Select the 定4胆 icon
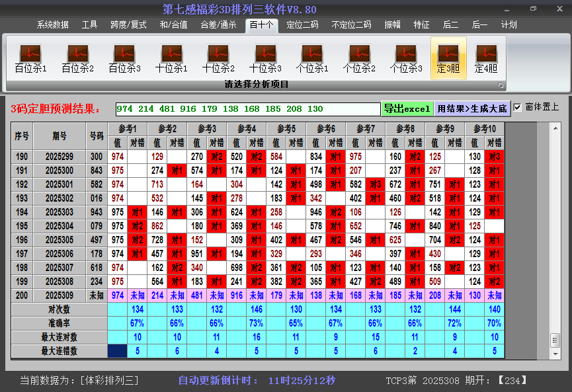 pyautogui.click(x=486, y=58)
